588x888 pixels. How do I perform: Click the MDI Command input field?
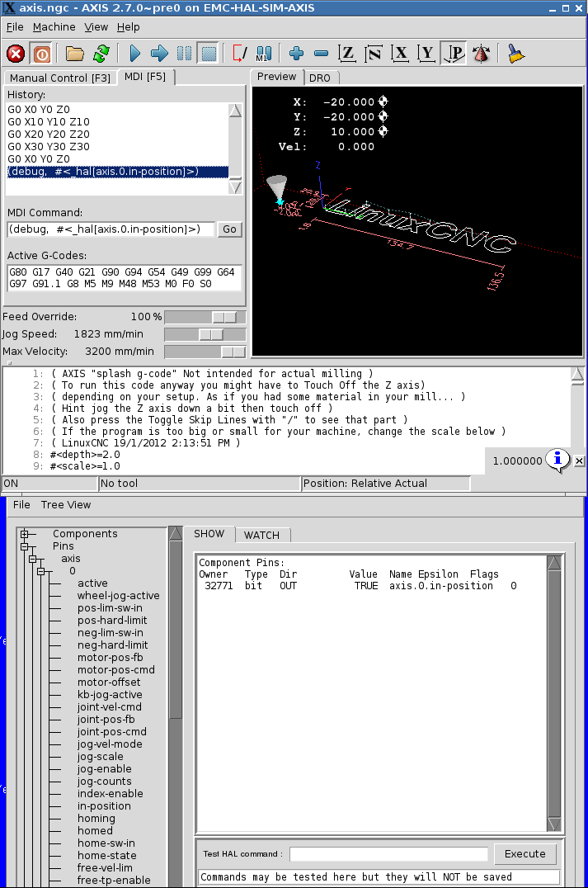(x=111, y=229)
